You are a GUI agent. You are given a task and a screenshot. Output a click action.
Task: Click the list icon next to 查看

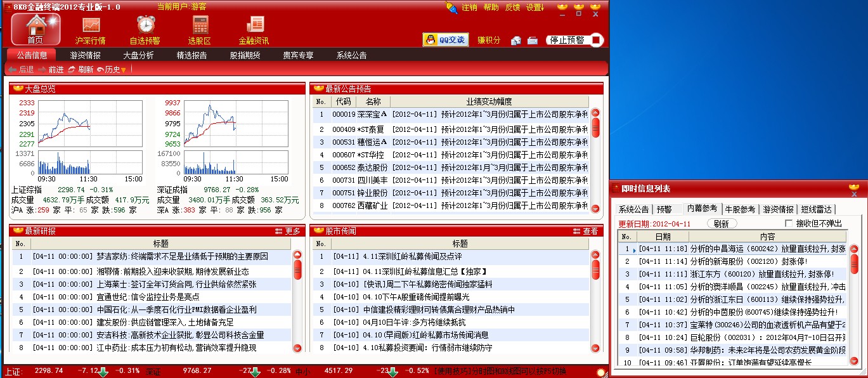(x=576, y=231)
